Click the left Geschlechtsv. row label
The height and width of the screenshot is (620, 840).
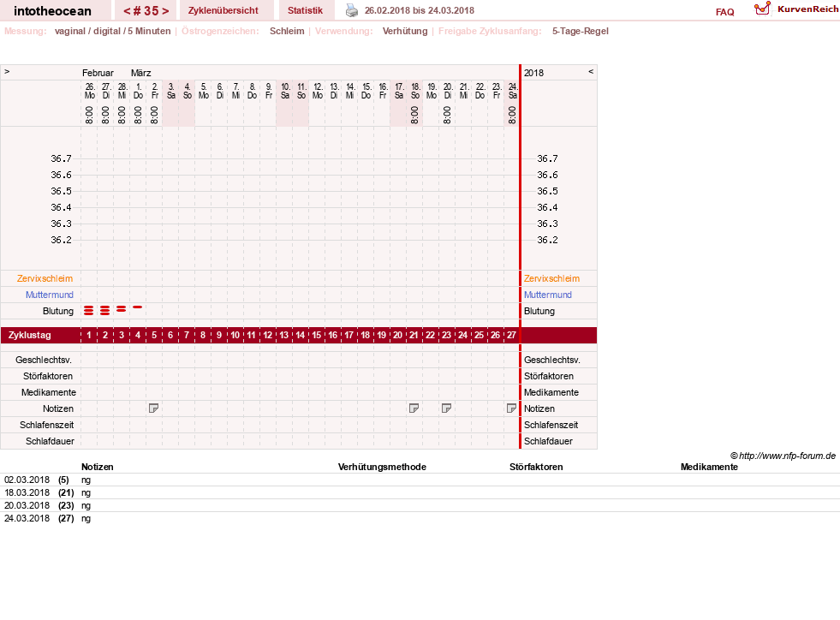pyautogui.click(x=44, y=360)
